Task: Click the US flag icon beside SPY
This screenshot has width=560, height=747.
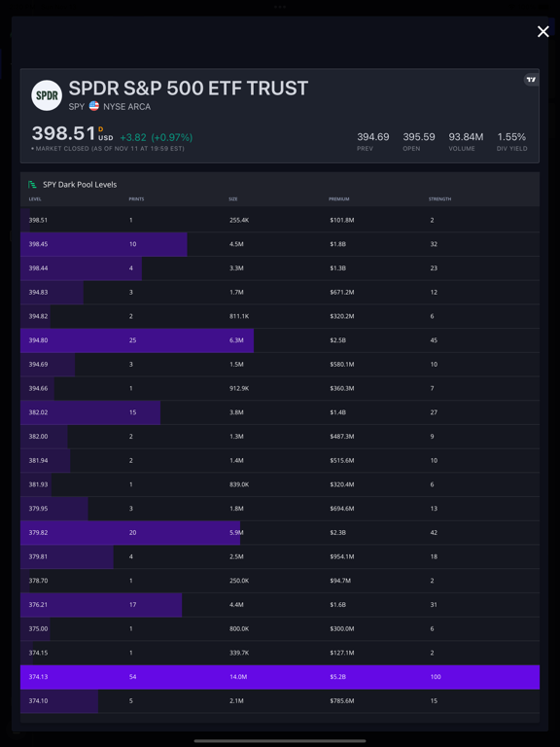Action: [x=93, y=106]
